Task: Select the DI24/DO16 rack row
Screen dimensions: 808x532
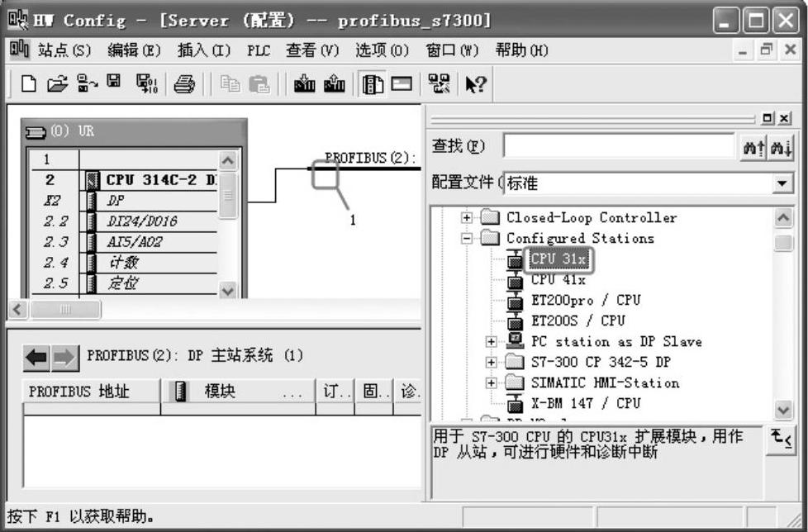Action: pyautogui.click(x=124, y=221)
